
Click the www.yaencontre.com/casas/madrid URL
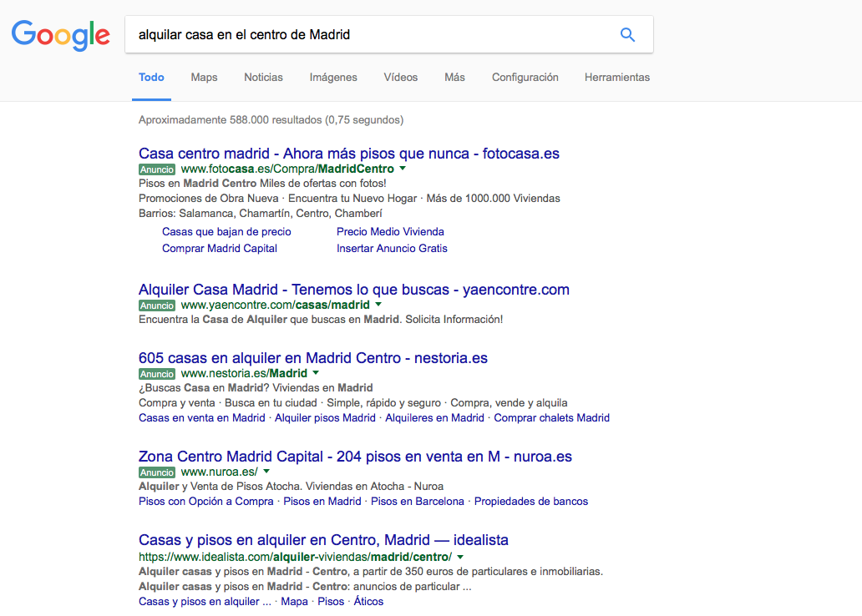point(276,305)
